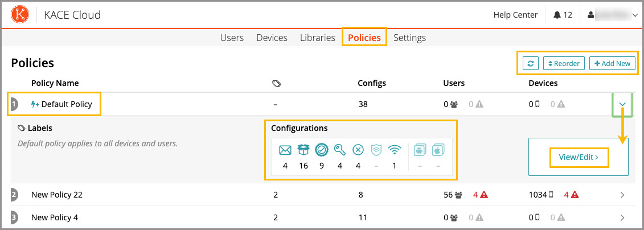Refresh the policies list
The image size is (644, 230).
click(x=530, y=63)
